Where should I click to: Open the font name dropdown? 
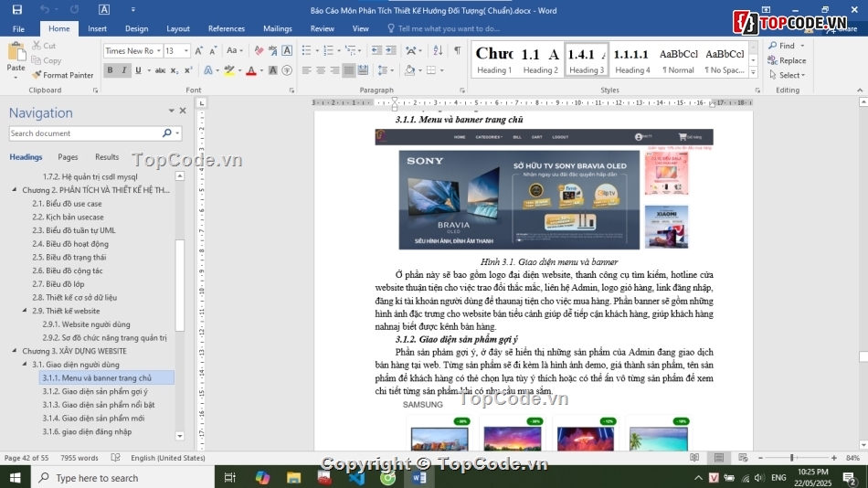pos(158,50)
